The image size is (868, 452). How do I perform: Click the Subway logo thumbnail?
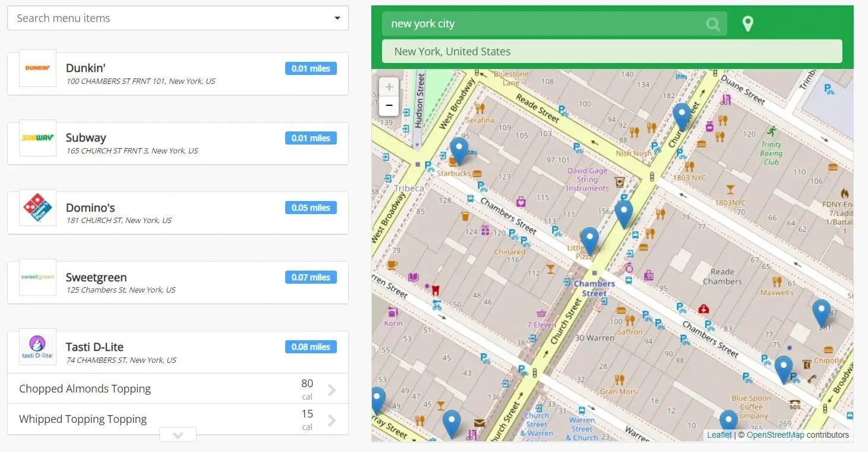click(x=37, y=138)
